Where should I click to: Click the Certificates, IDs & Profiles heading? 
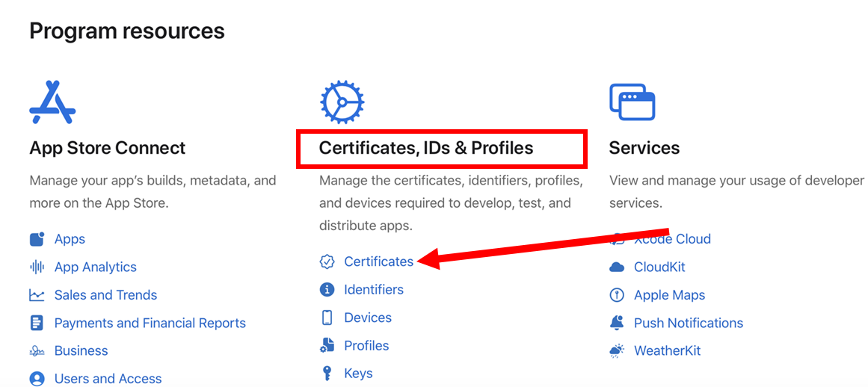(x=426, y=148)
